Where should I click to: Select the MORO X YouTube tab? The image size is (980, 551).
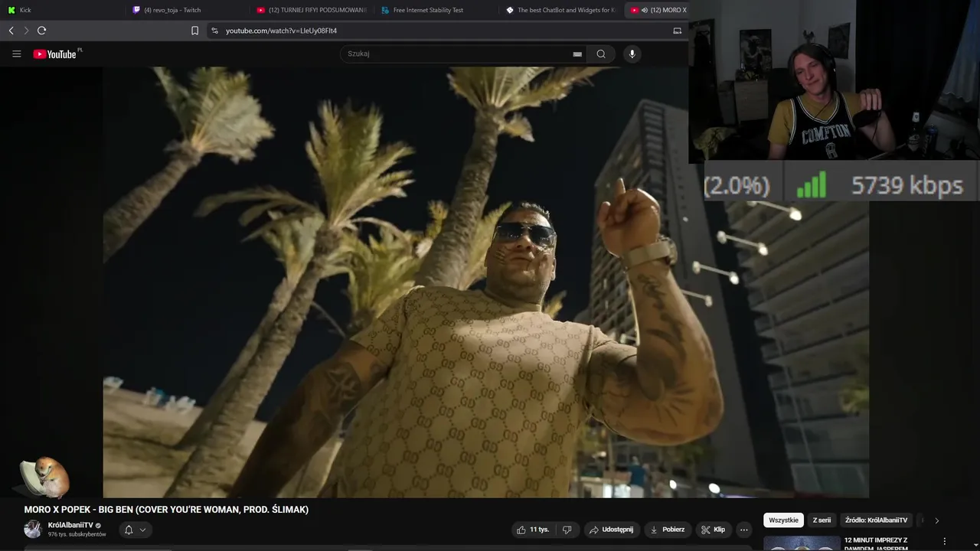coord(658,10)
